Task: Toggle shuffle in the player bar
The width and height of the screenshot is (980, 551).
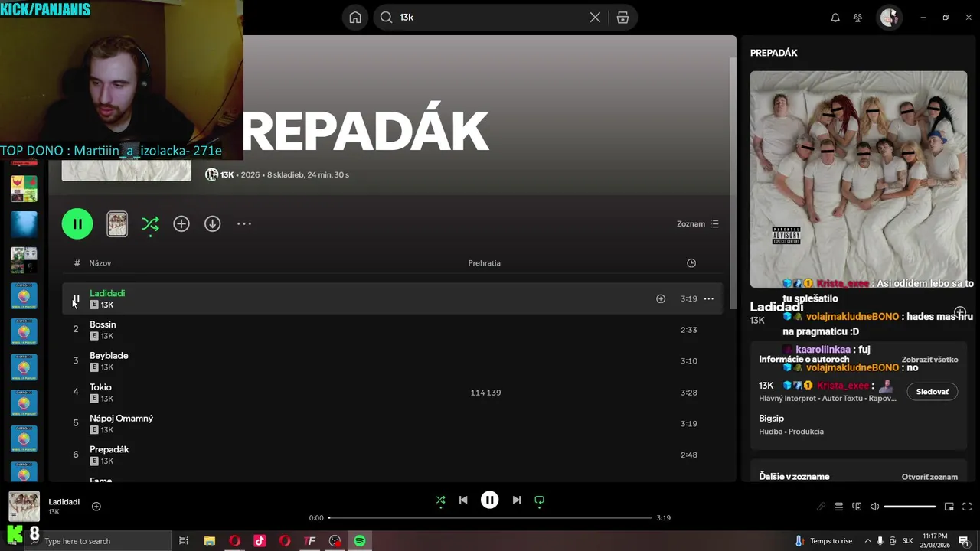Action: [440, 500]
